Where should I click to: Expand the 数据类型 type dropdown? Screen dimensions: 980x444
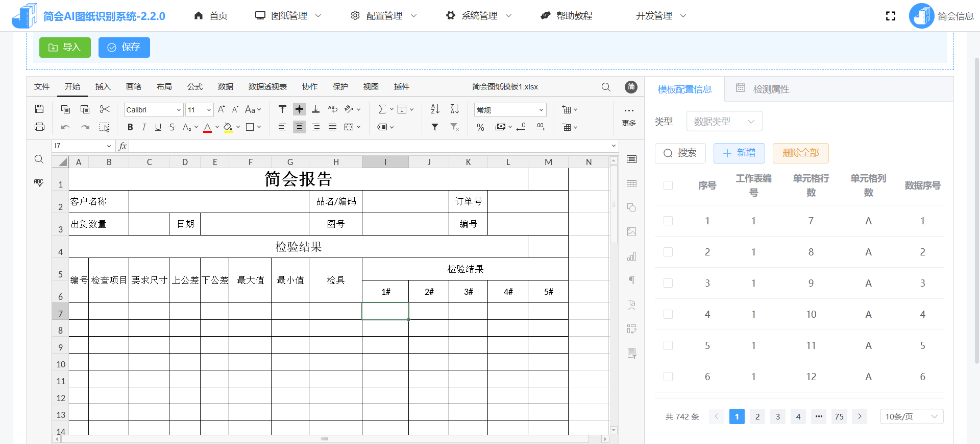724,122
